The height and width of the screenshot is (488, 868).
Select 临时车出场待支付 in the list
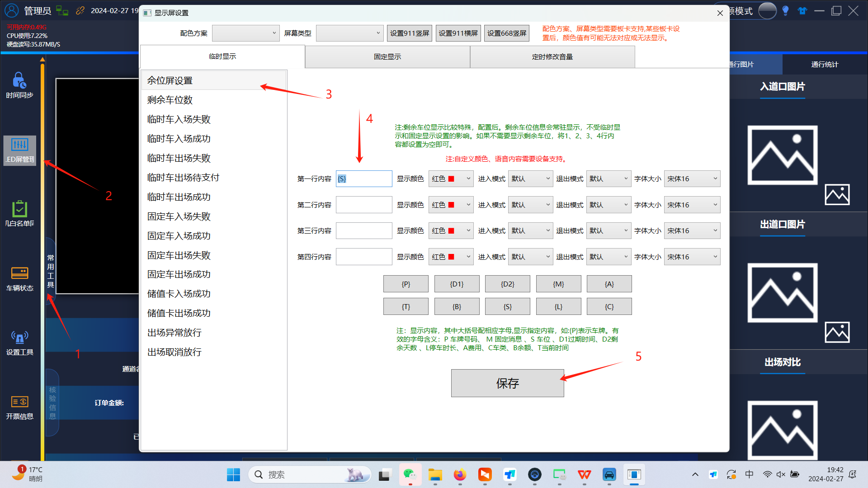[x=214, y=178]
